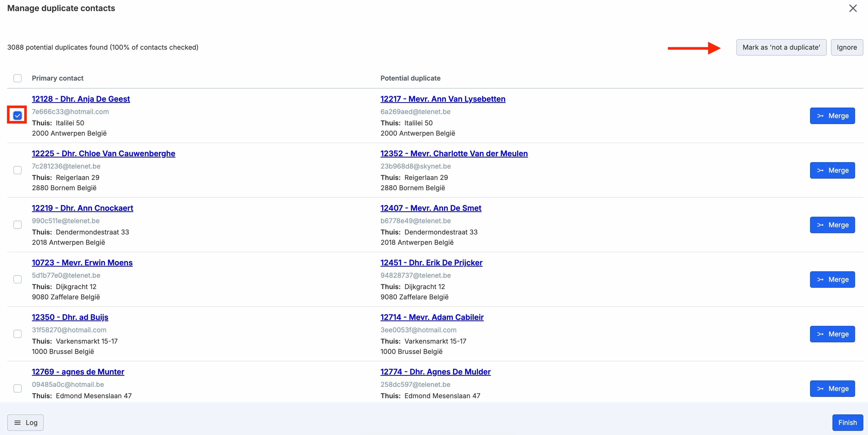Open contact 12774 - Dhr. Agnes De Mulder
This screenshot has height=435, width=868.
point(435,372)
